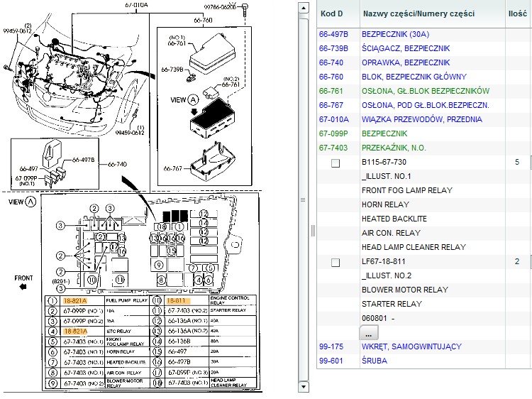Sort by the 'Kod D' column header
Screen dimensions: 532x399
(x=331, y=13)
